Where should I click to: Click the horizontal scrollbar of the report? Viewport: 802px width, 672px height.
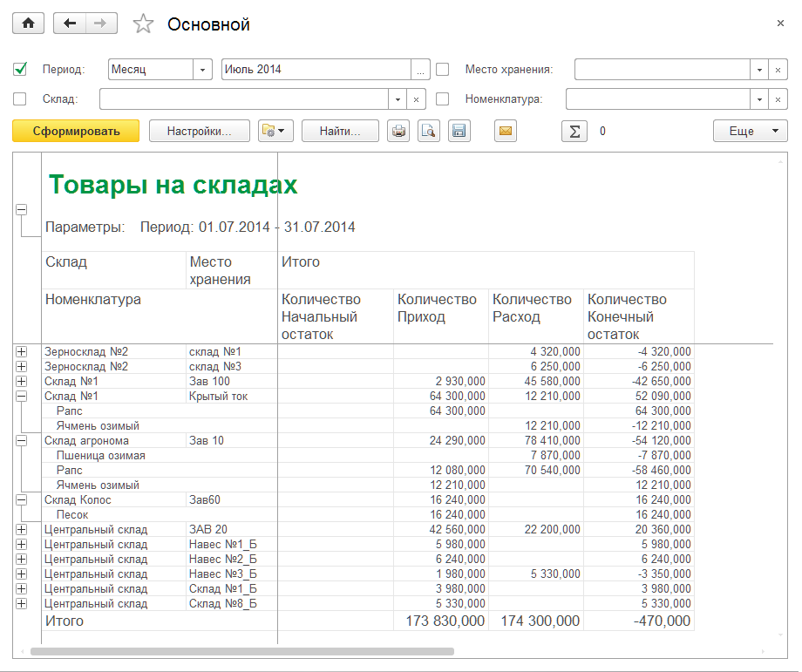242,652
